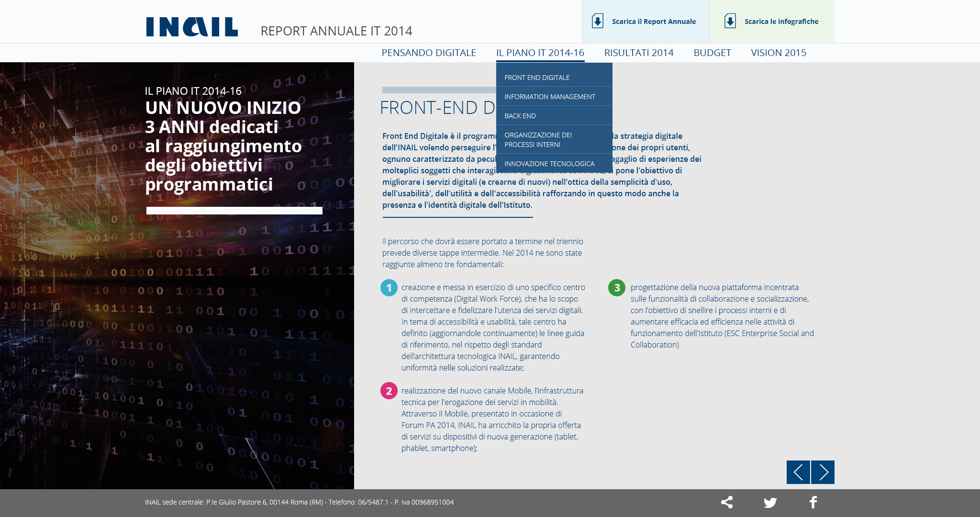Click the download icon beside Scarica le infografiche

[730, 21]
